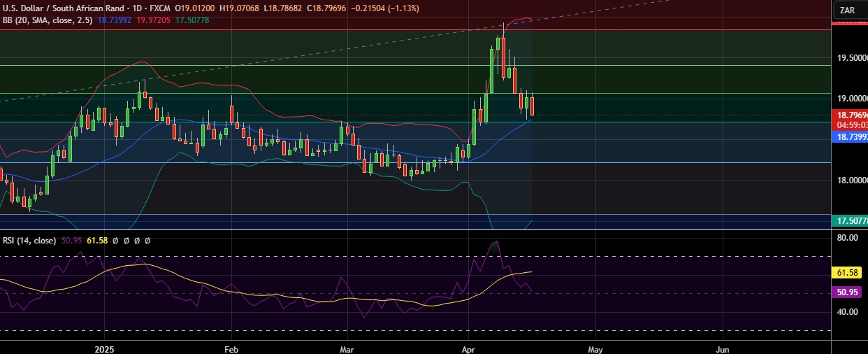Viewport: 868px width, 354px height.
Task: Click the 40.00 RSI axis label
Action: point(847,312)
